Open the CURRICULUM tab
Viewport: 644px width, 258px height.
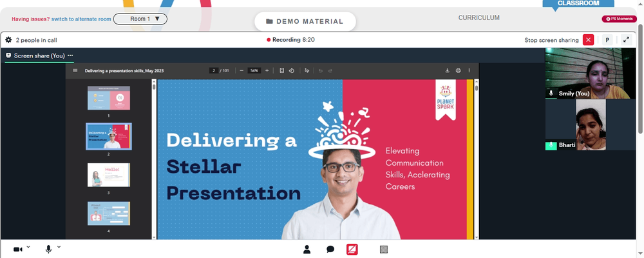pyautogui.click(x=479, y=17)
